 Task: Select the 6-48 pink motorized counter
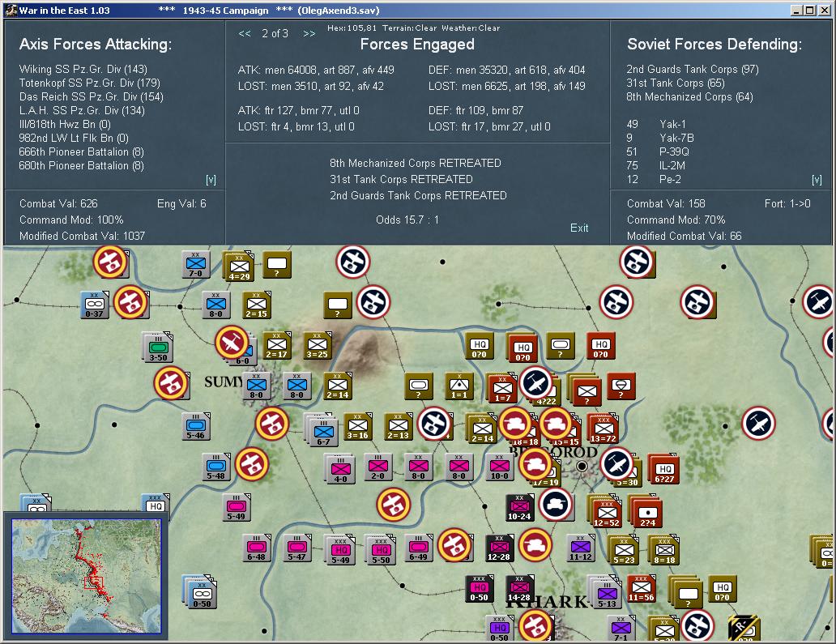coord(257,548)
